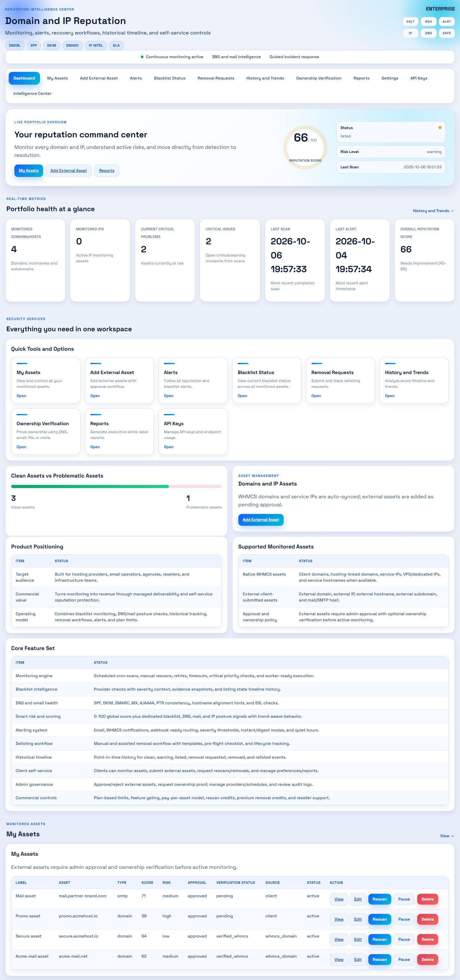Image resolution: width=460 pixels, height=980 pixels.
Task: Delete the acme-mail.net asset row
Action: [427, 960]
